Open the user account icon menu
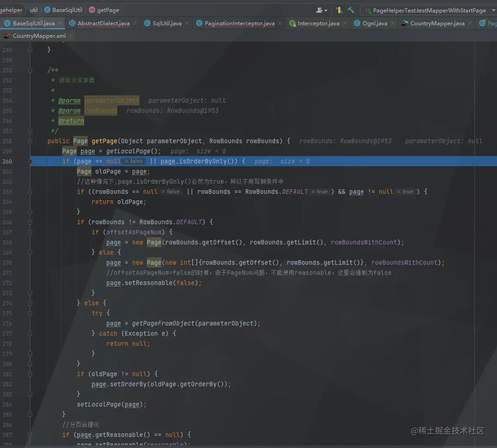The width and height of the screenshot is (497, 448). pyautogui.click(x=321, y=10)
